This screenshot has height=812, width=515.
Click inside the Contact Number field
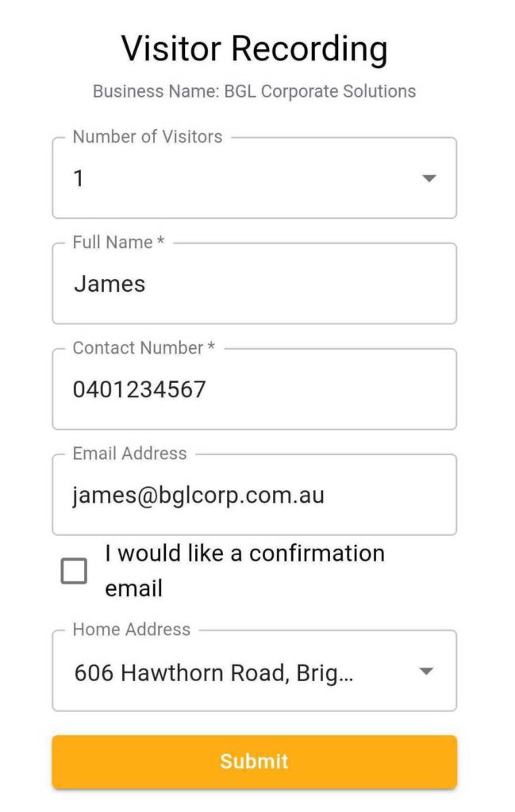point(254,389)
